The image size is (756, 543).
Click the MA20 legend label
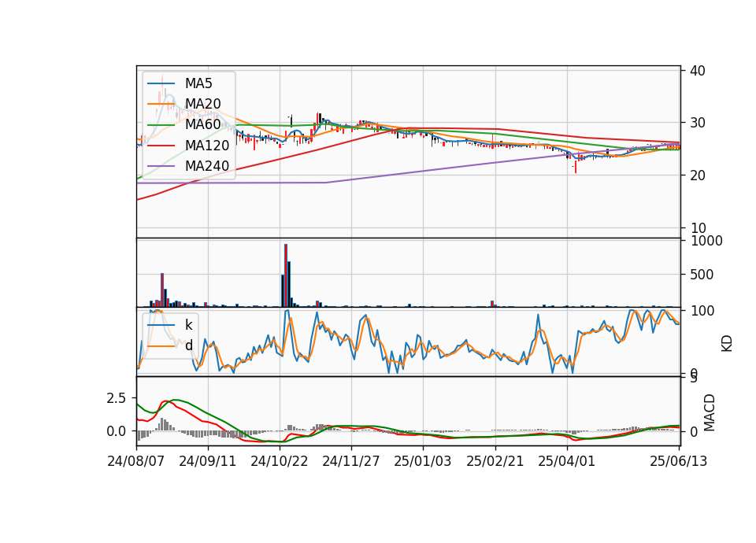pos(202,104)
